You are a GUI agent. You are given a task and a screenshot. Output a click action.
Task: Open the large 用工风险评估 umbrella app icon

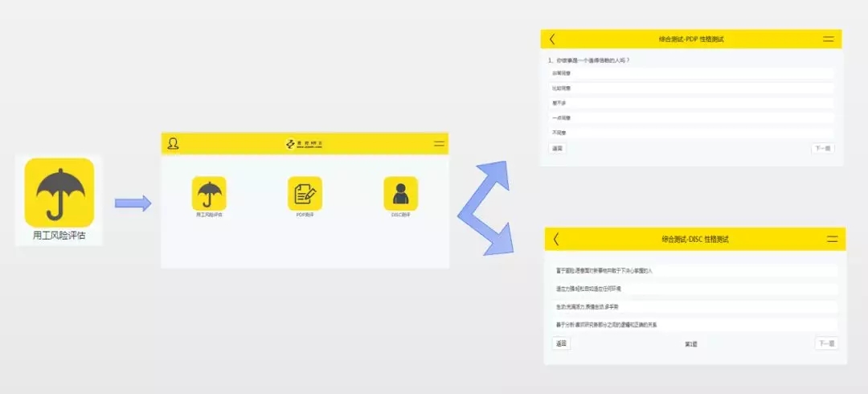pos(59,192)
